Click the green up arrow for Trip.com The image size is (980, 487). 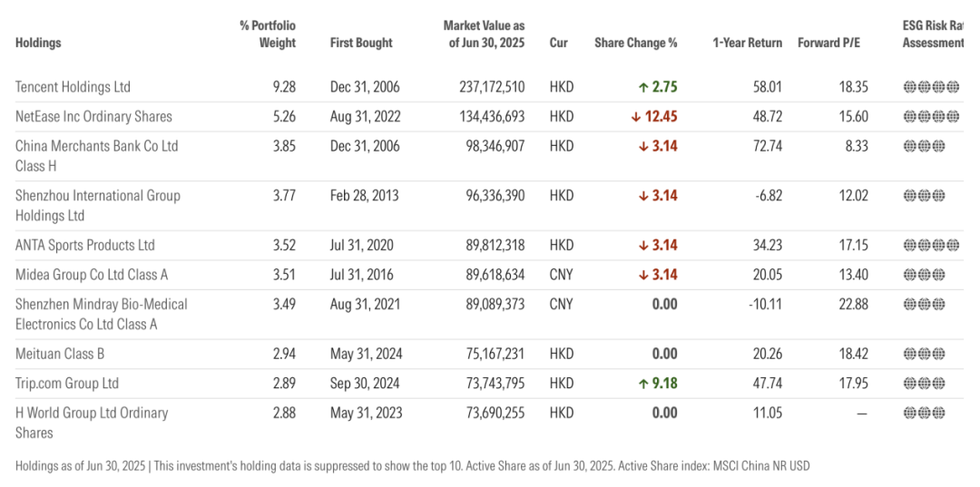coord(643,383)
